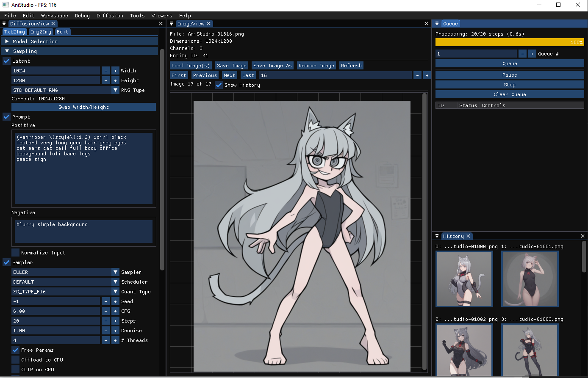The image size is (588, 378).
Task: Click the Queue button
Action: tap(510, 63)
